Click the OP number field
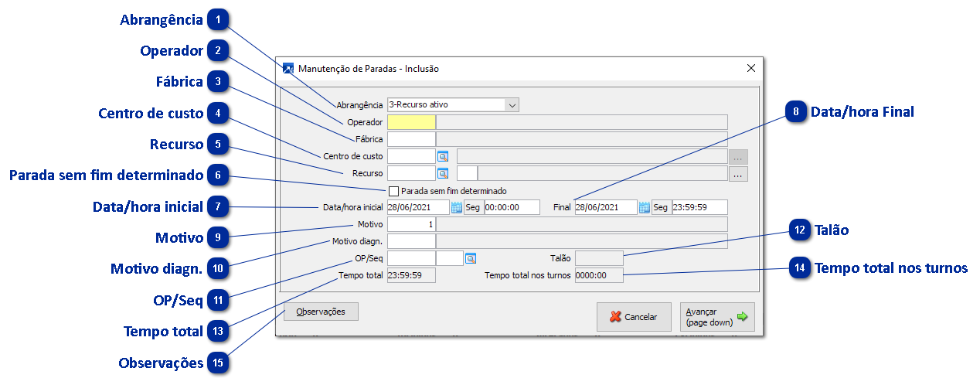 click(x=411, y=258)
